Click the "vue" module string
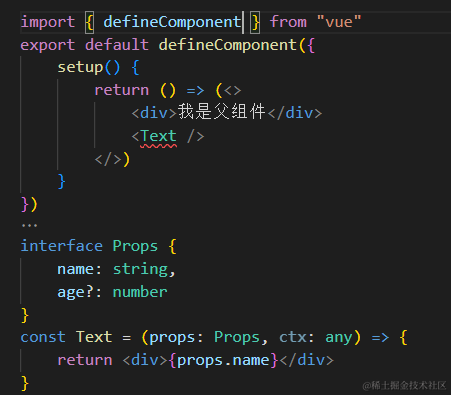The height and width of the screenshot is (395, 451). pyautogui.click(x=339, y=22)
